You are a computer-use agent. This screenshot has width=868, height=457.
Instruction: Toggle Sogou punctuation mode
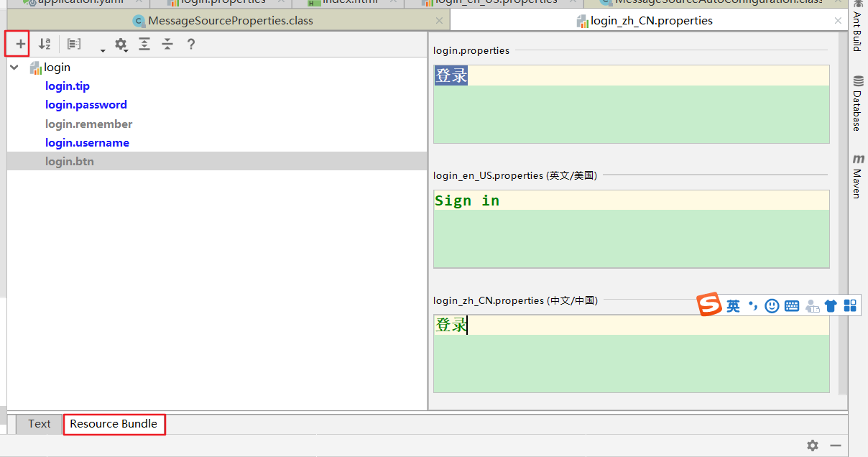752,306
